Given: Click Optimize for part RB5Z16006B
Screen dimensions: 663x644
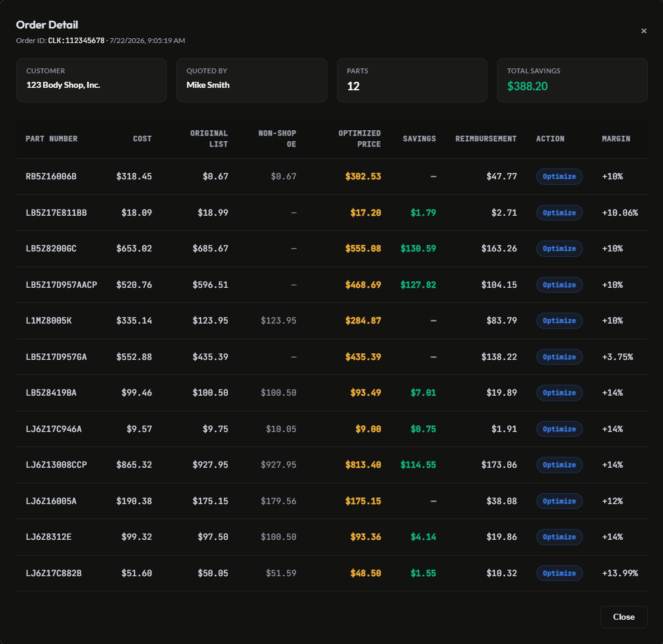Looking at the screenshot, I should click(559, 177).
